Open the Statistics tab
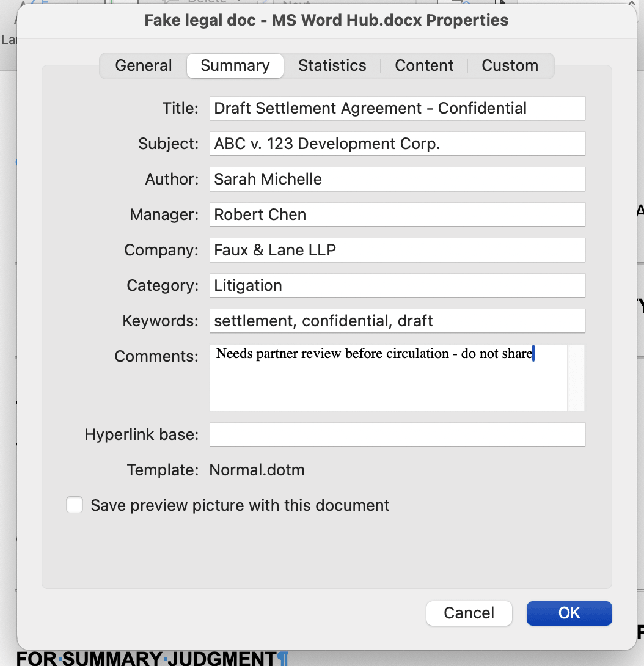Screen dimensions: 644x666 (332, 66)
